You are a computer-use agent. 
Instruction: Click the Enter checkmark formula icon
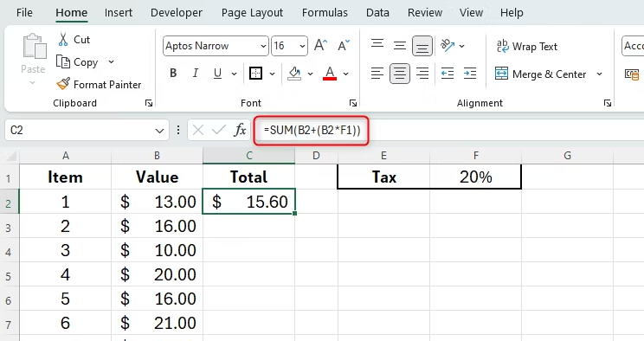coord(219,130)
